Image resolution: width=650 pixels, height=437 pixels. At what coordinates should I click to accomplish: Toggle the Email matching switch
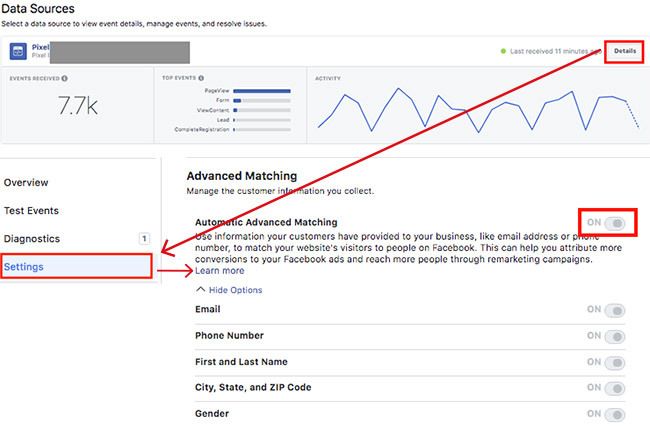pyautogui.click(x=616, y=310)
